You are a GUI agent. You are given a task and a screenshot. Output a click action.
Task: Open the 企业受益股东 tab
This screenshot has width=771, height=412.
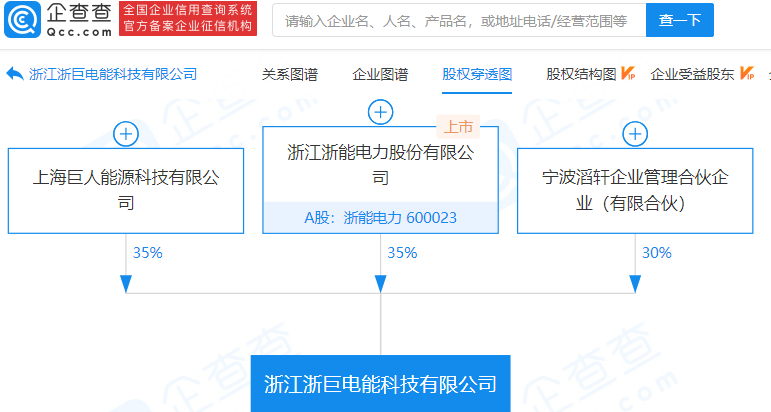pos(692,74)
